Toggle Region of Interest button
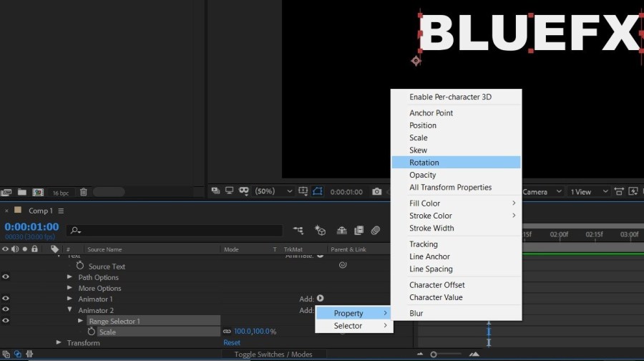644x361 pixels. point(318,191)
